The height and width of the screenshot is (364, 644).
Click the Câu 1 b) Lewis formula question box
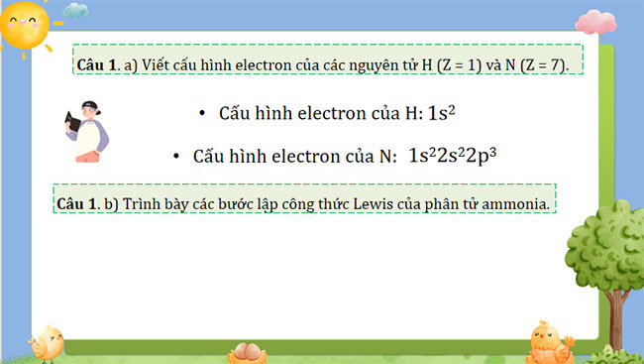304,198
